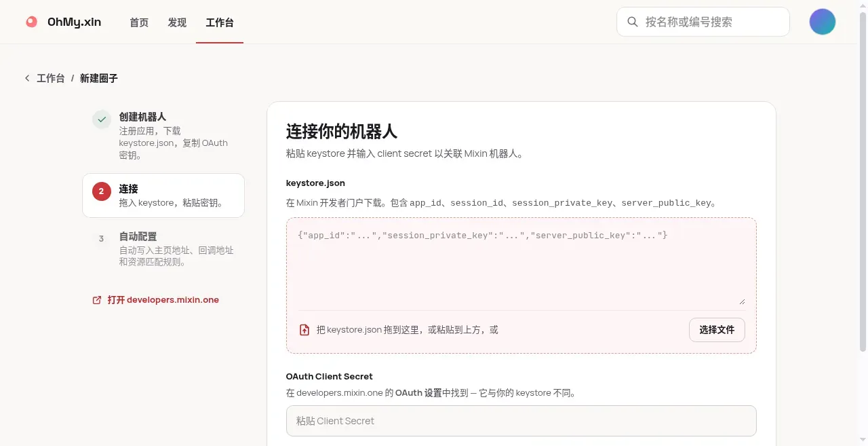Click the red step 2 circle
The height and width of the screenshot is (446, 868).
pos(102,191)
